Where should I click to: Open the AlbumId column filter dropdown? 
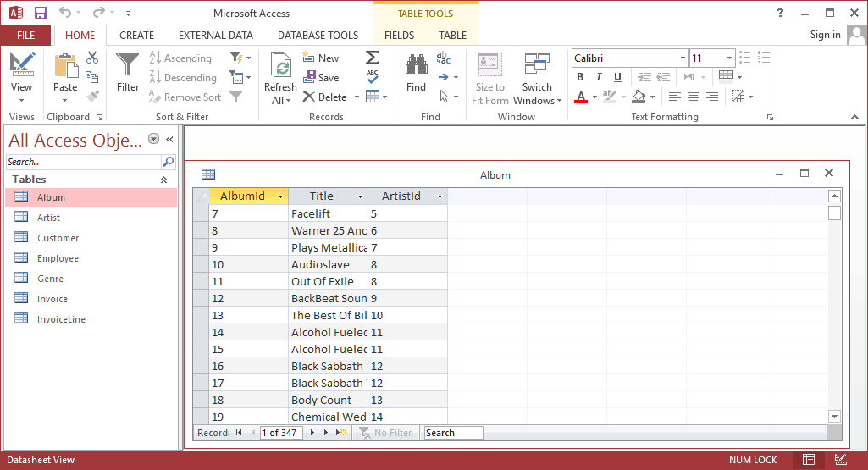point(280,196)
